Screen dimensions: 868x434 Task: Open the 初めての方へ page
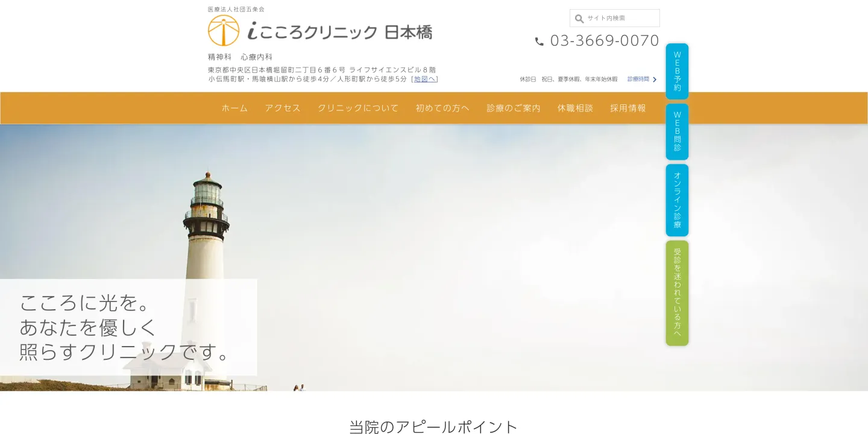442,108
